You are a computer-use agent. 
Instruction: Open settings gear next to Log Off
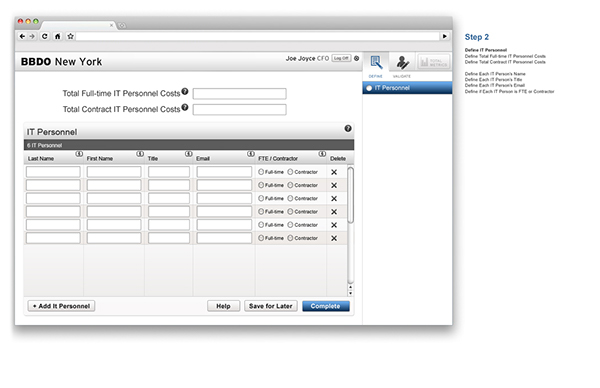pos(357,58)
